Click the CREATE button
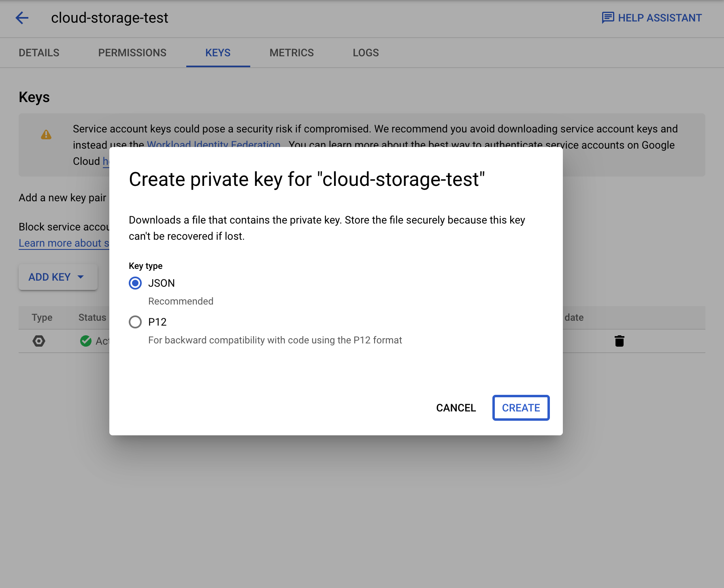Image resolution: width=724 pixels, height=588 pixels. (521, 408)
